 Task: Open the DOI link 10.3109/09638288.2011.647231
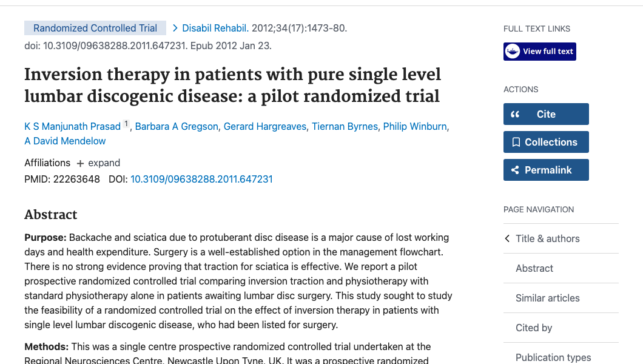point(201,179)
